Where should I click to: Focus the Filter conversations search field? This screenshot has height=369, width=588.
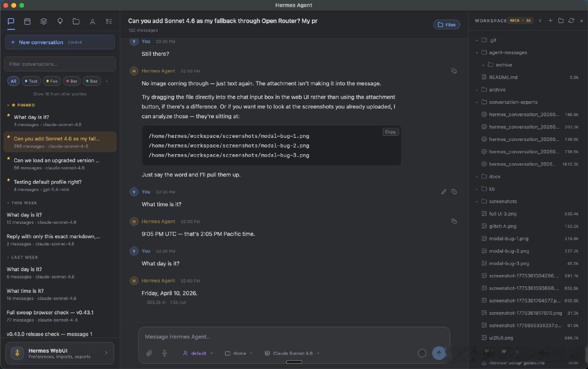tap(60, 64)
